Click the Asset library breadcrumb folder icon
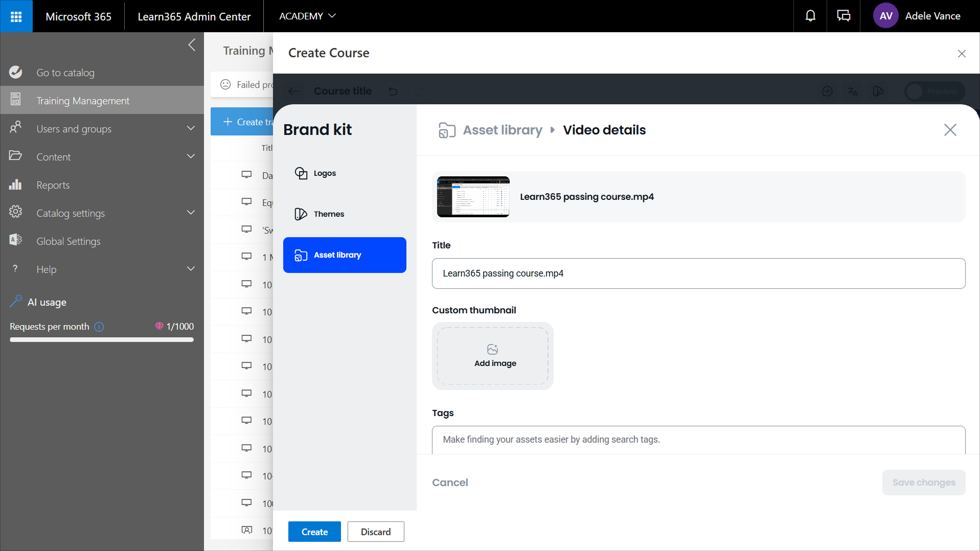 point(447,130)
